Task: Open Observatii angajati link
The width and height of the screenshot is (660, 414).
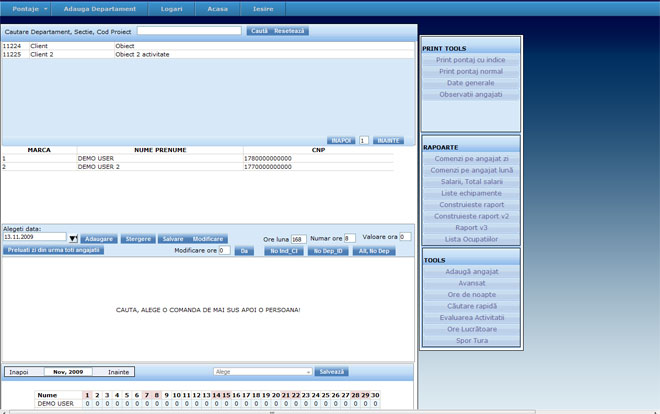Action: point(471,94)
